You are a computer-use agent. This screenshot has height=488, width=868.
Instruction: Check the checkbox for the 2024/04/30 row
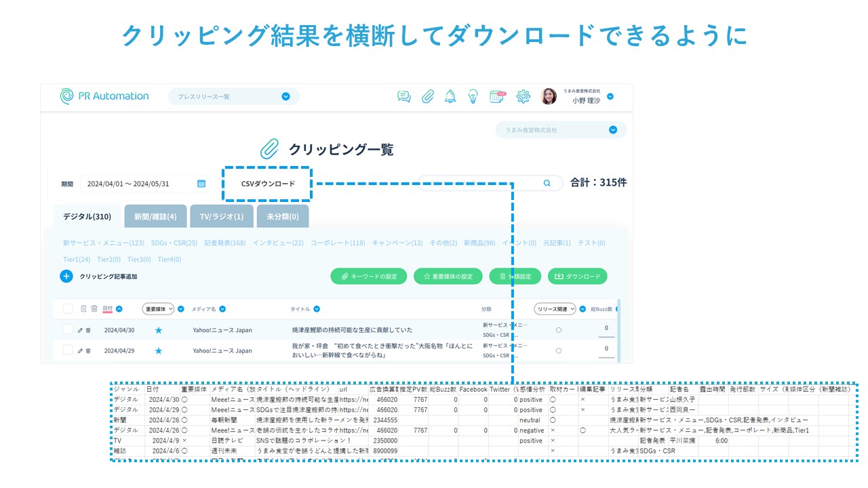click(68, 329)
